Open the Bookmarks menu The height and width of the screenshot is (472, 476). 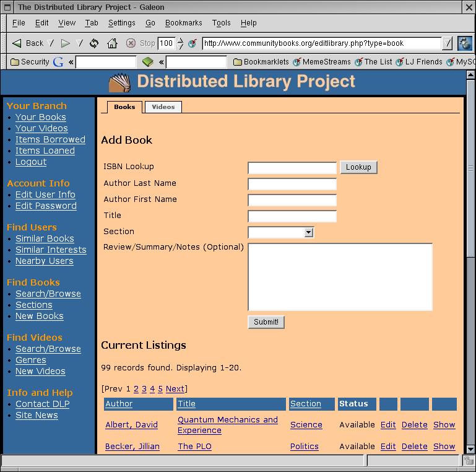click(x=183, y=23)
